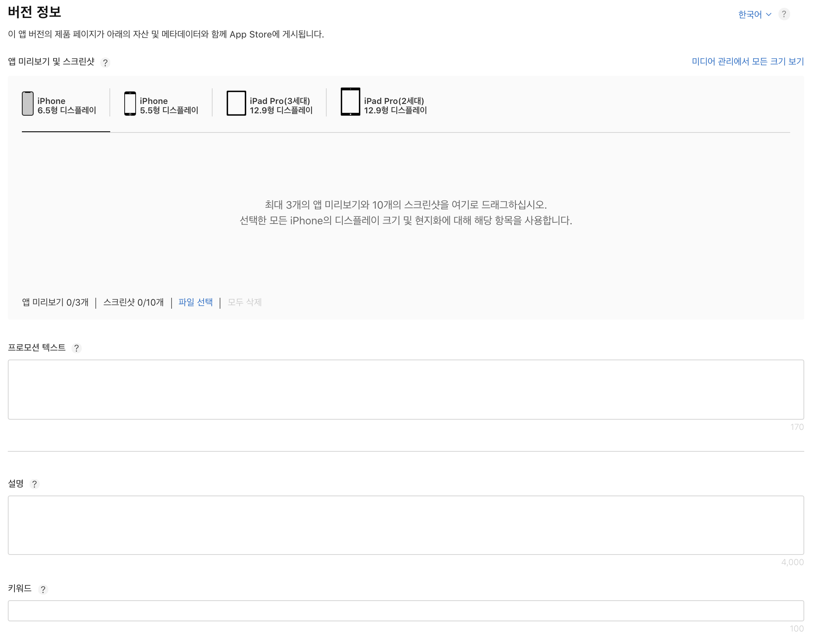Click help icon next to 앱 미리보기 및 스크린샷

[105, 63]
